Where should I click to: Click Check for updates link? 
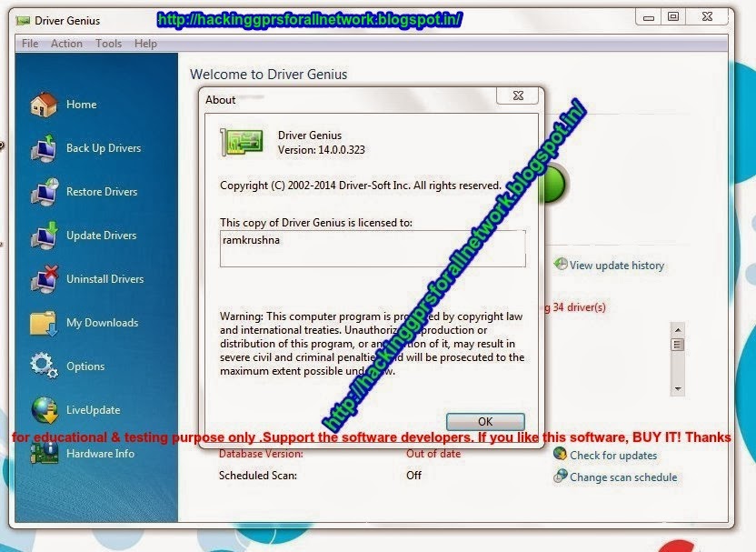tap(613, 456)
